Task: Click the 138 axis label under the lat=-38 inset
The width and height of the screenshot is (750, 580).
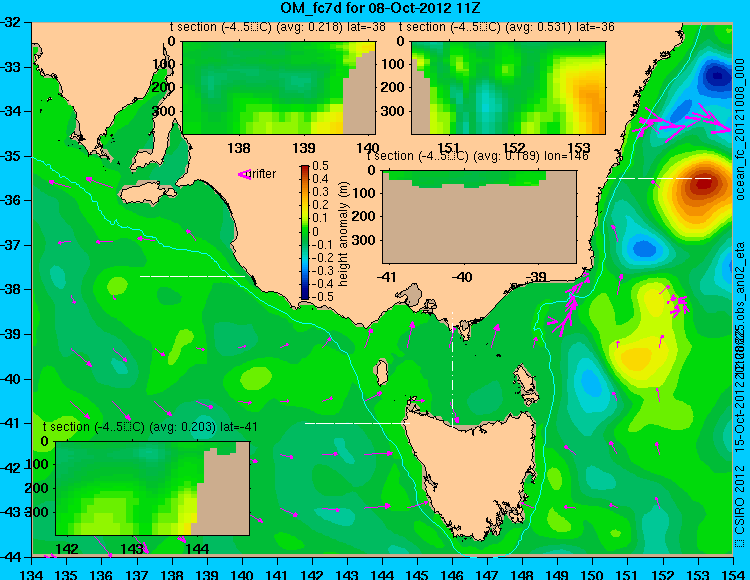Action: [x=239, y=148]
